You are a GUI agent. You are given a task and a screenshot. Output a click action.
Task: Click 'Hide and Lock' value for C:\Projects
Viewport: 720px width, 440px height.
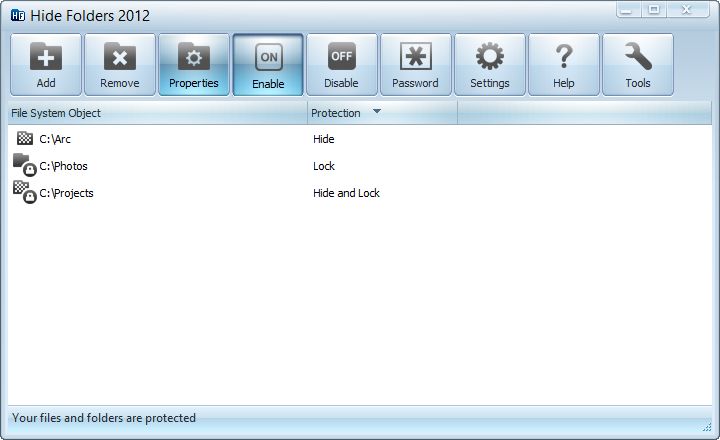[346, 193]
